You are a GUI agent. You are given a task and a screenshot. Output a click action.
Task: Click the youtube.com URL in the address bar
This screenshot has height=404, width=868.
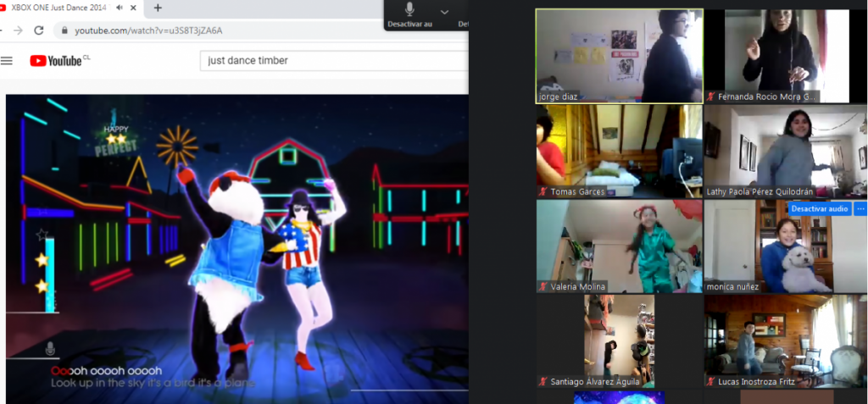[x=148, y=30]
